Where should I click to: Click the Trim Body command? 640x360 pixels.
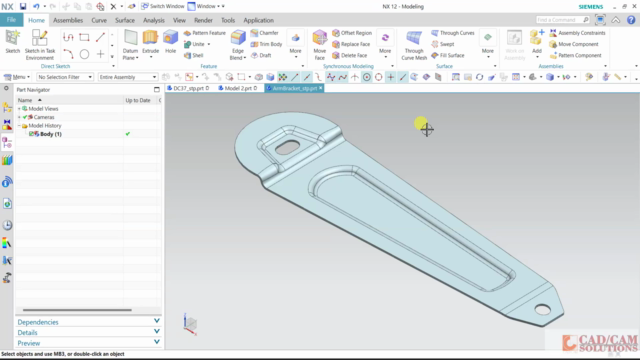click(266, 44)
